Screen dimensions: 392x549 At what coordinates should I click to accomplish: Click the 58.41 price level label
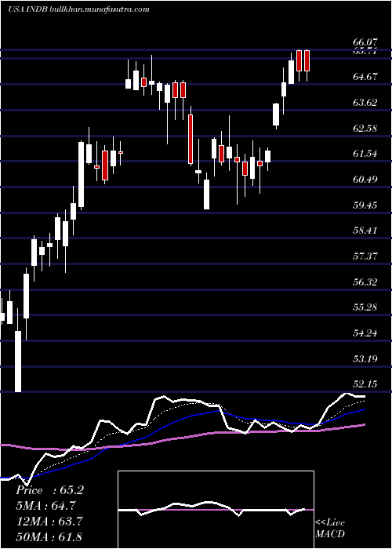(365, 231)
